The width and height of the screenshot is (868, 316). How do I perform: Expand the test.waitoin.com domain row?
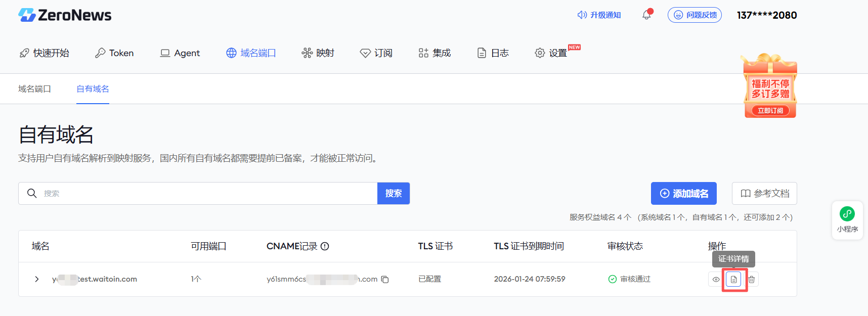tap(36, 279)
